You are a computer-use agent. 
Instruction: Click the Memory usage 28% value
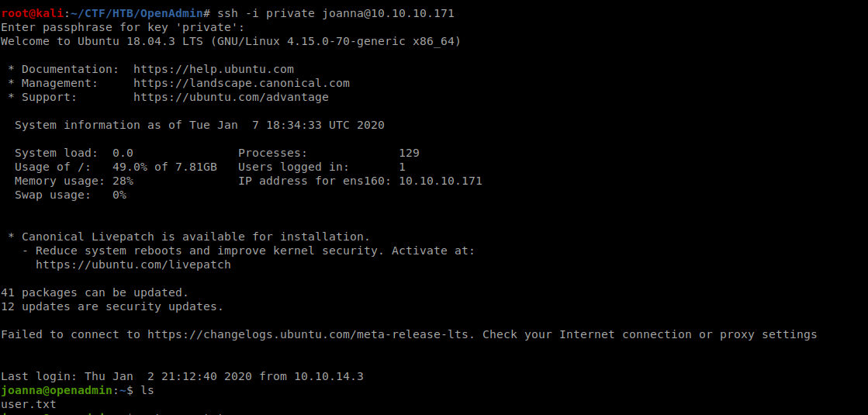click(123, 181)
